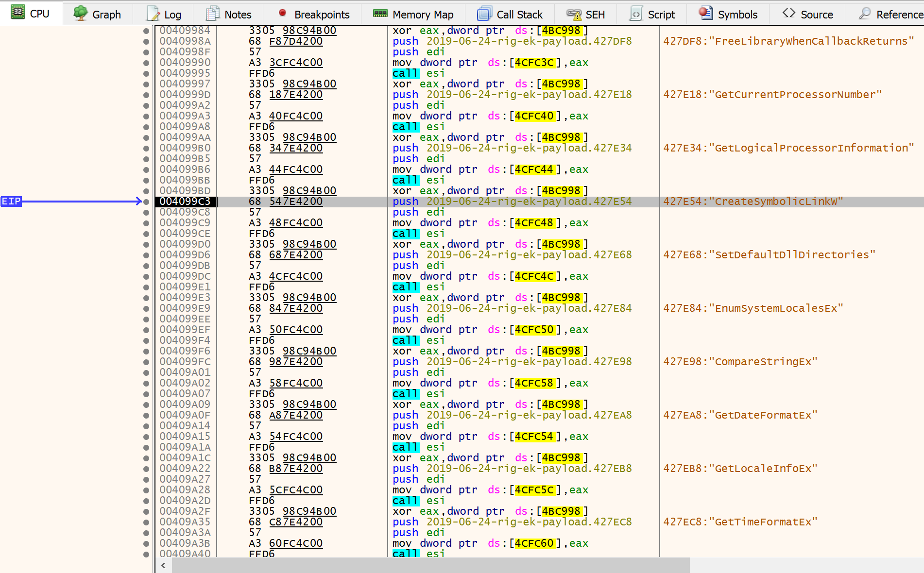Click address 00409A3B in disassembly

pyautogui.click(x=185, y=543)
